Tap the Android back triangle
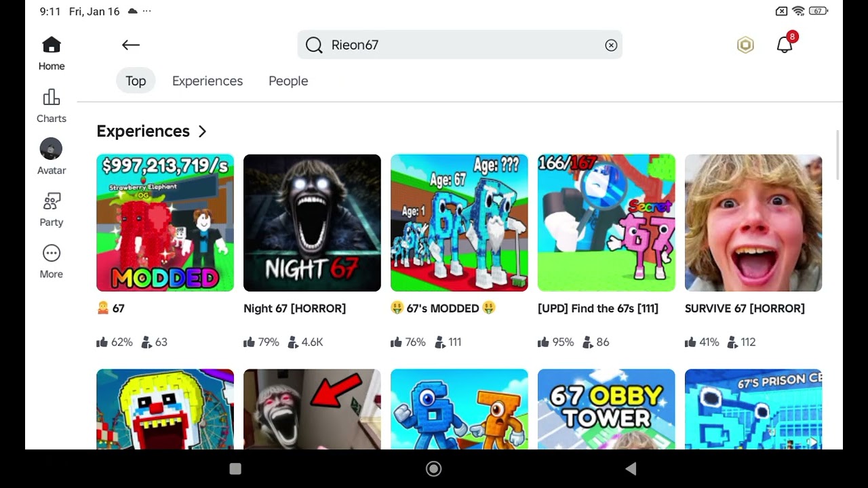 click(631, 469)
